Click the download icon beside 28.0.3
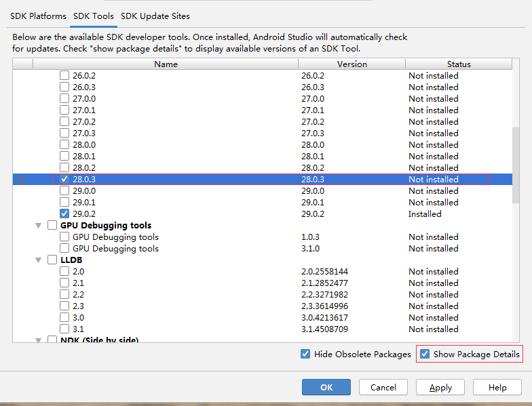Image resolution: width=532 pixels, height=406 pixels. coord(22,180)
